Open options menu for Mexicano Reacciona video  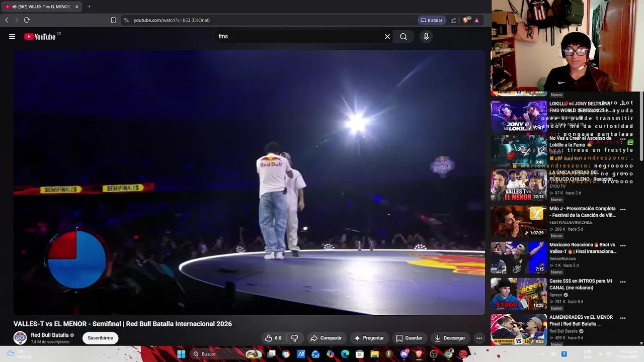pyautogui.click(x=623, y=246)
